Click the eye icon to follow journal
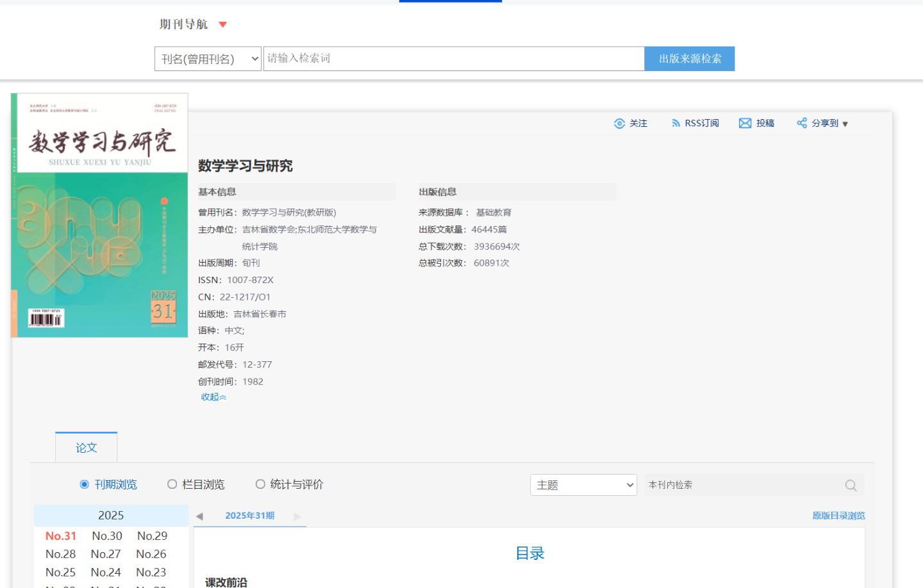Image resolution: width=923 pixels, height=588 pixels. tap(619, 124)
